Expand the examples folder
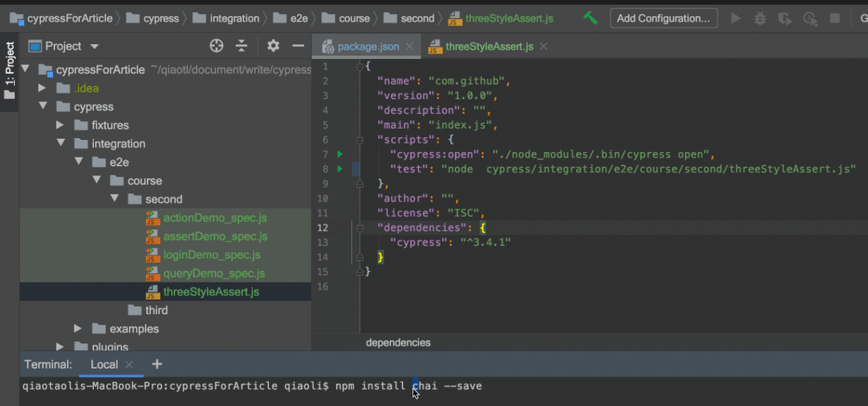 pos(77,328)
